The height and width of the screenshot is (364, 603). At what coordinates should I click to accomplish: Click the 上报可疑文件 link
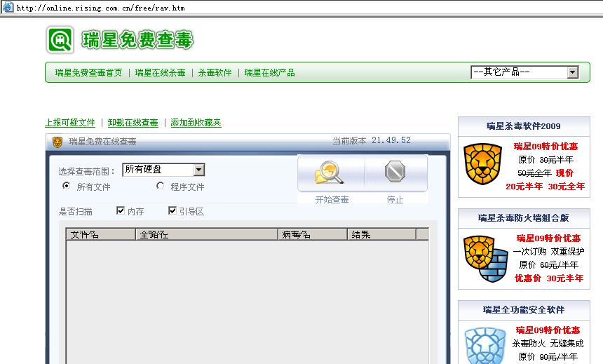click(70, 123)
